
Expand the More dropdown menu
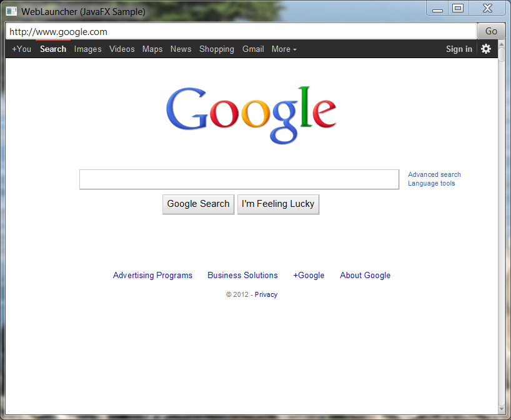284,49
